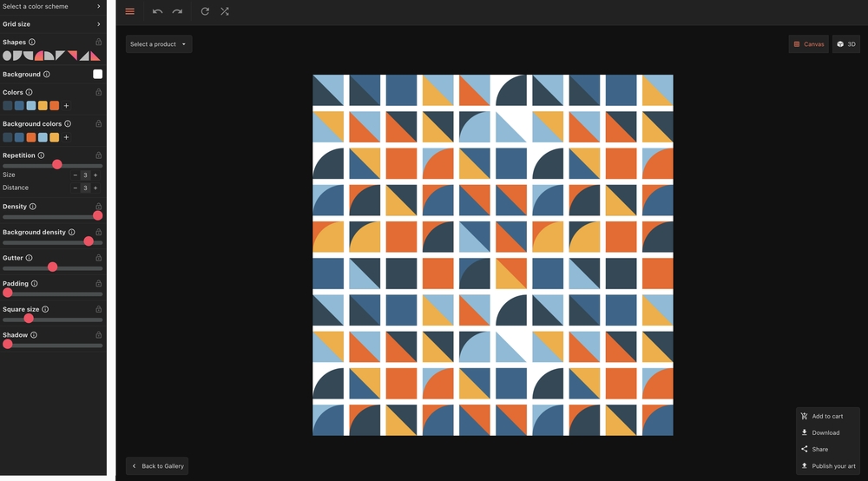Switch to Canvas view

(809, 44)
